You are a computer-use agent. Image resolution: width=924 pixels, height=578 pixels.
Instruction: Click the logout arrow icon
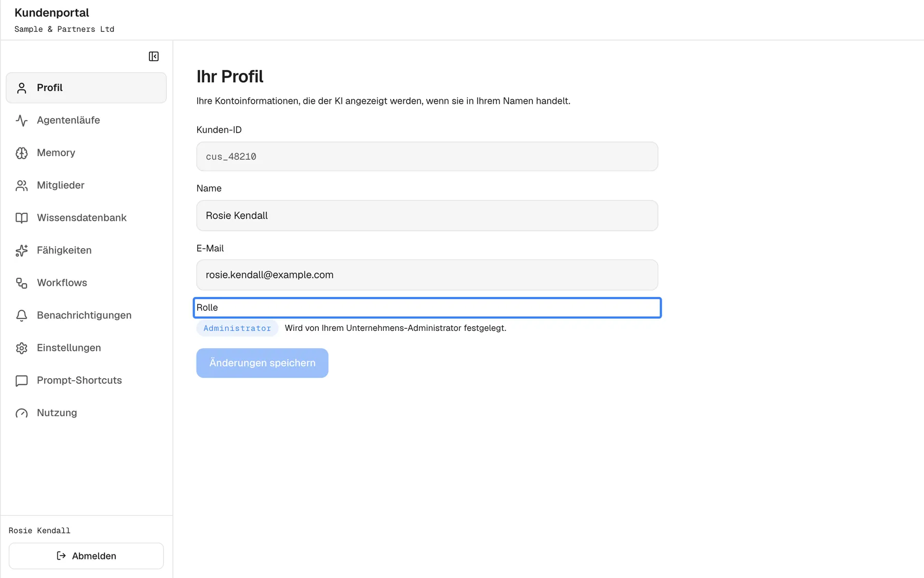(61, 556)
